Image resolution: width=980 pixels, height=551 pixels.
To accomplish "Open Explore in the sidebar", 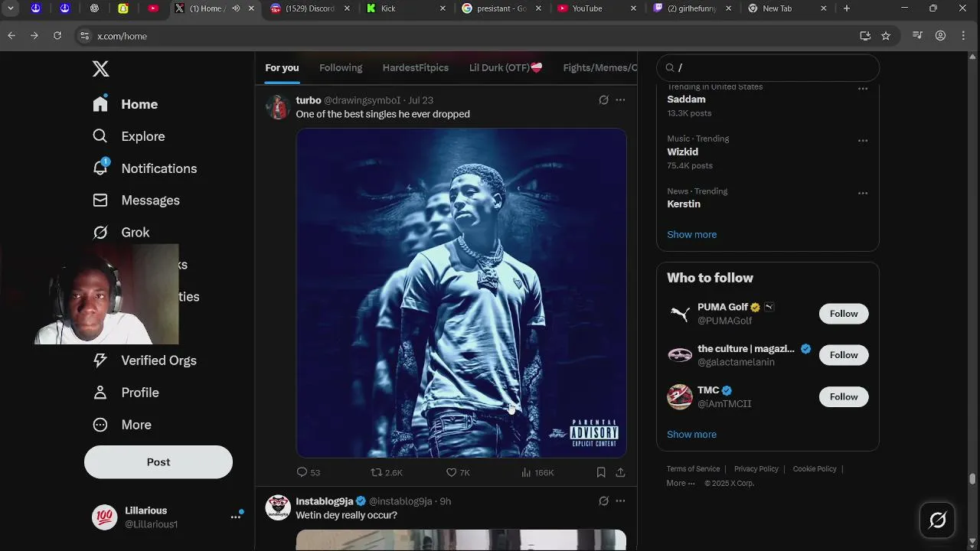I will click(x=129, y=136).
